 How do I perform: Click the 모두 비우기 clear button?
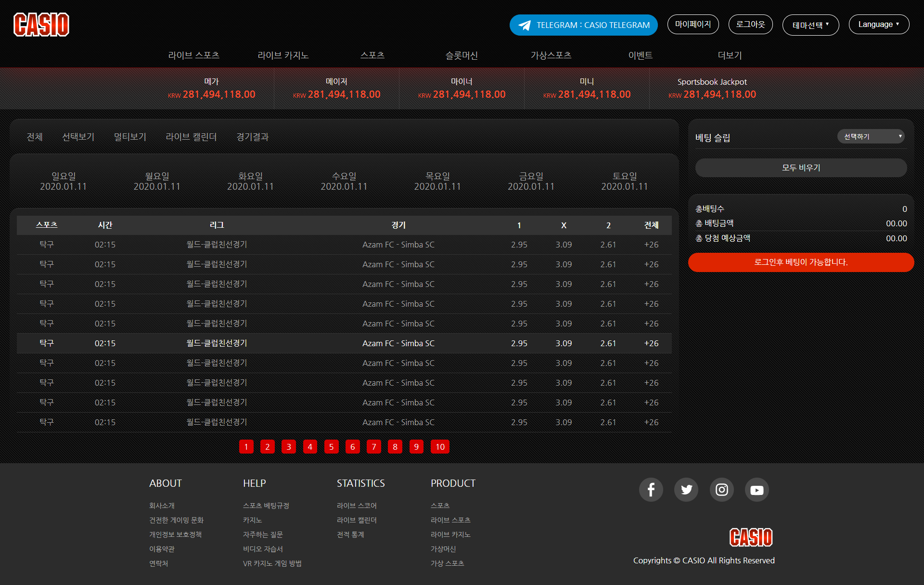click(801, 168)
